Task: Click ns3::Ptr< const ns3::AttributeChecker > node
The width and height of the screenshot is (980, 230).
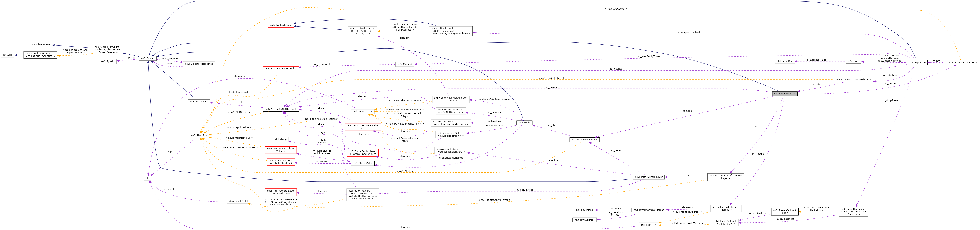Action: 281,162
